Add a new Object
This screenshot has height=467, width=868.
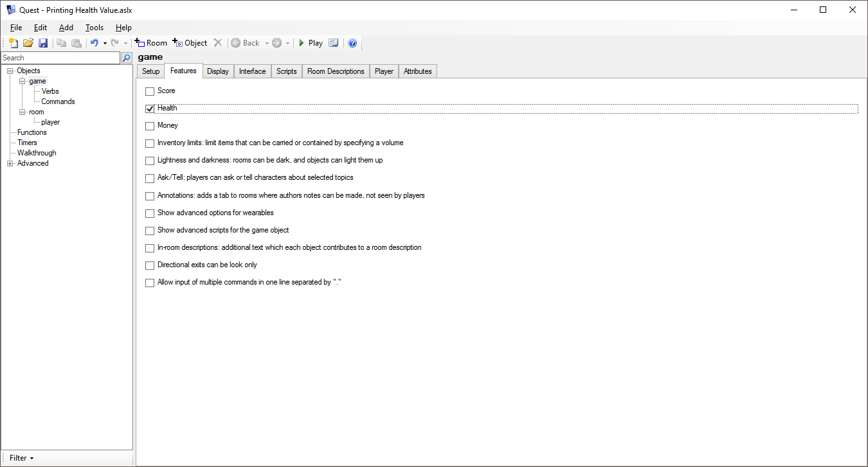coord(190,43)
